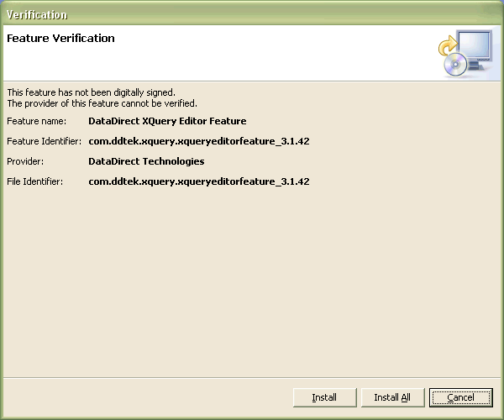The image size is (504, 420).
Task: Choose Install All for all features
Action: coord(393,397)
